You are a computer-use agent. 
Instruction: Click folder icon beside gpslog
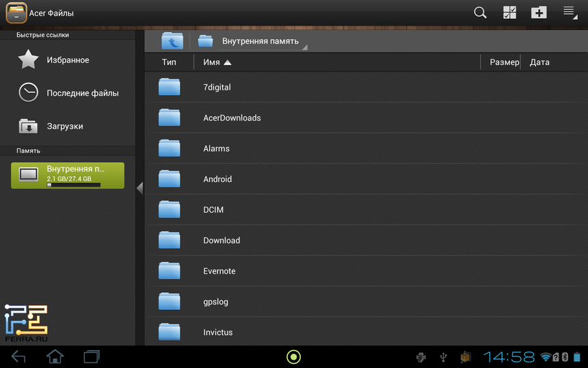click(x=169, y=301)
